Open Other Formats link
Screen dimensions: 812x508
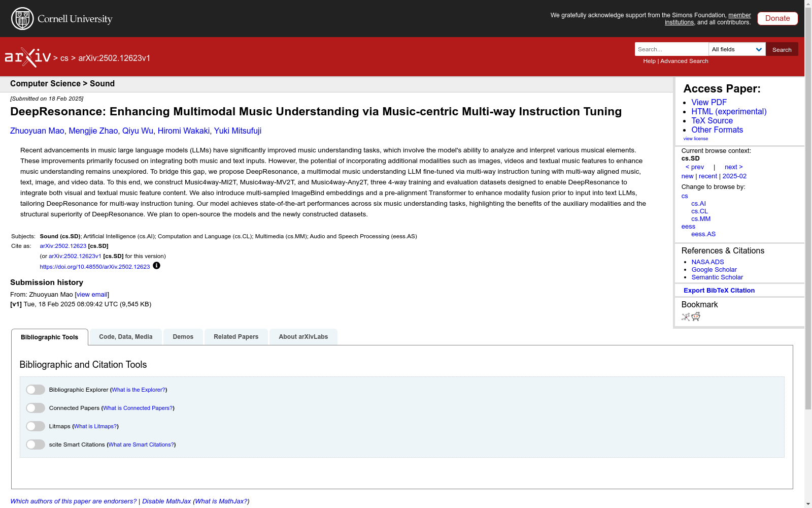pos(717,130)
